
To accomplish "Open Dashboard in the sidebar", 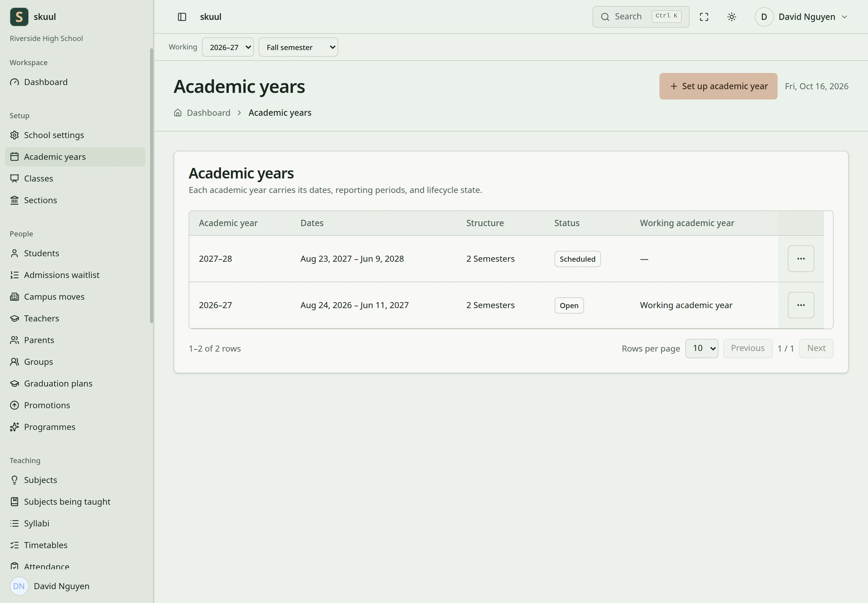I will [x=75, y=82].
